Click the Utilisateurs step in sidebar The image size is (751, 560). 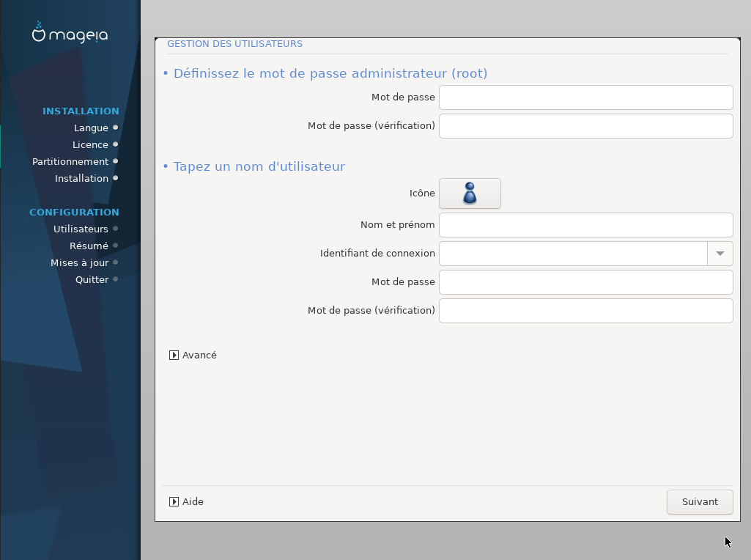[81, 229]
